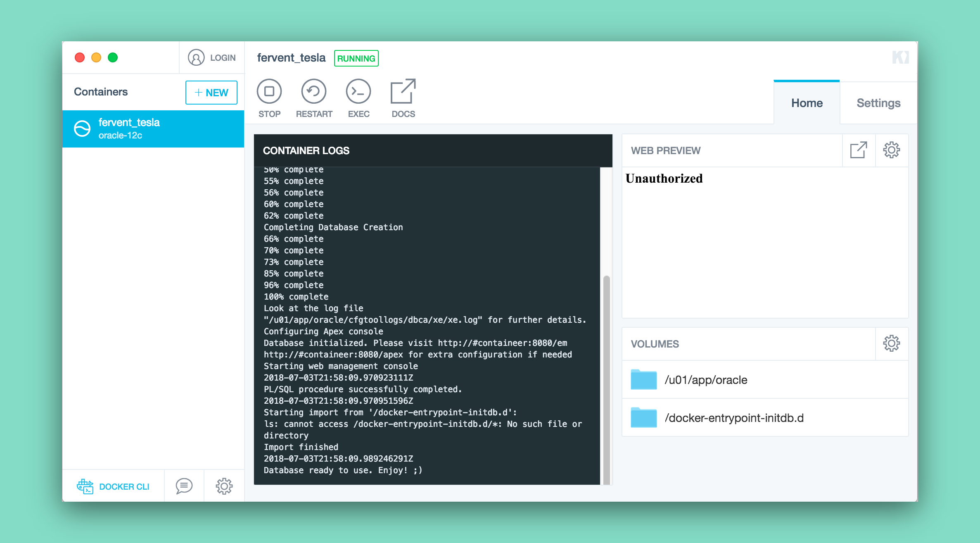The height and width of the screenshot is (543, 980).
Task: Click Volumes settings gear icon
Action: pyautogui.click(x=892, y=344)
